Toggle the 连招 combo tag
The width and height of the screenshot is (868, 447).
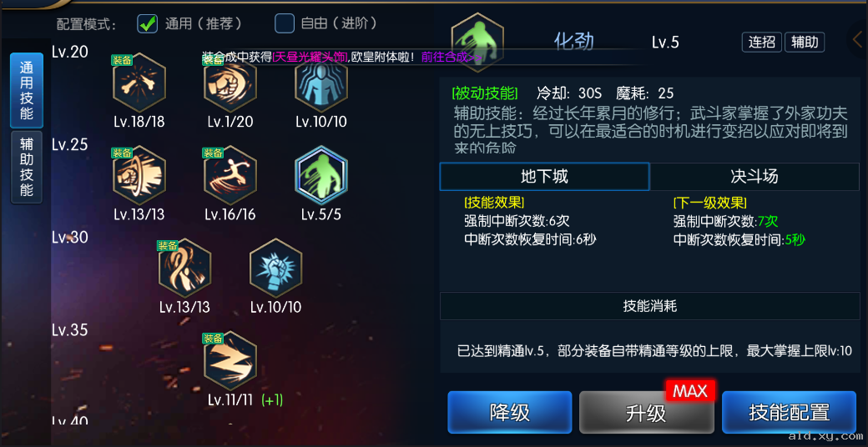coord(762,42)
